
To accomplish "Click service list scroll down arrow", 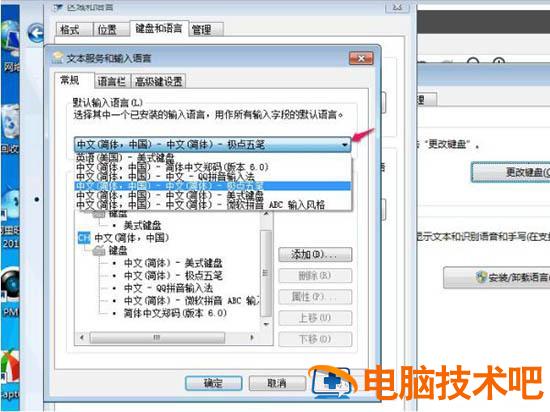I will click(266, 324).
